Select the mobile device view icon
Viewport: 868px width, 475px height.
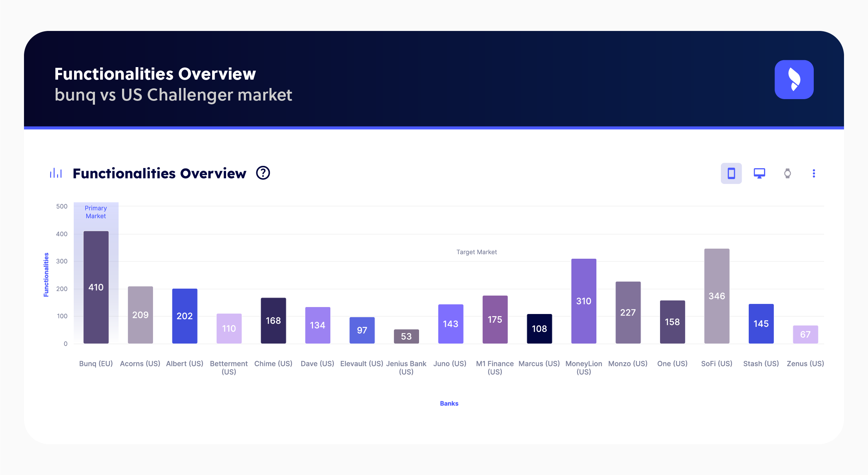[x=731, y=173]
